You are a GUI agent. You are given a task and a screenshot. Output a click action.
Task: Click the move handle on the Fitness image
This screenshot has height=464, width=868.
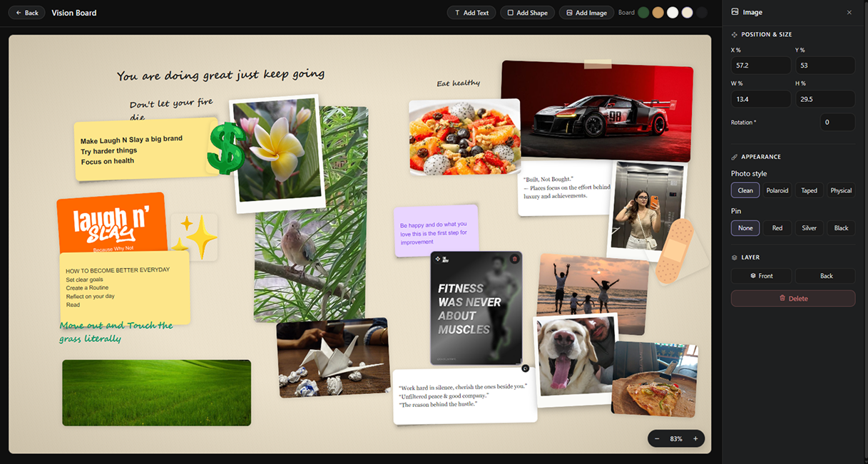tap(438, 259)
